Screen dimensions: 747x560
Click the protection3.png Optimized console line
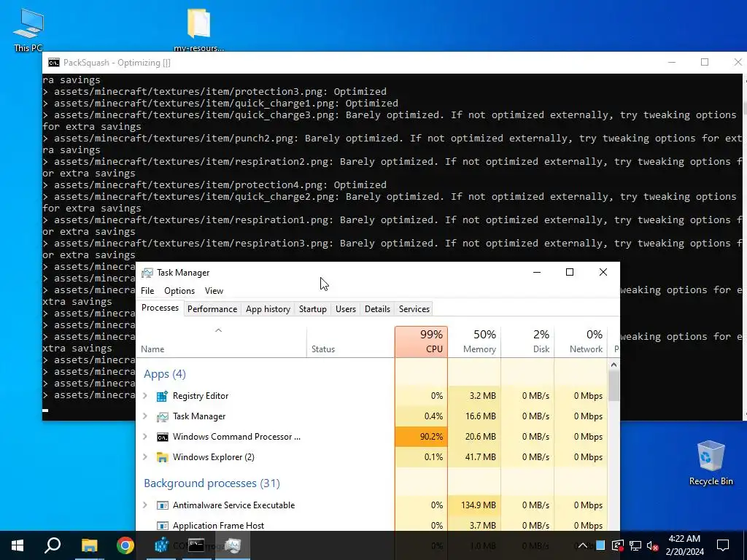[214, 91]
